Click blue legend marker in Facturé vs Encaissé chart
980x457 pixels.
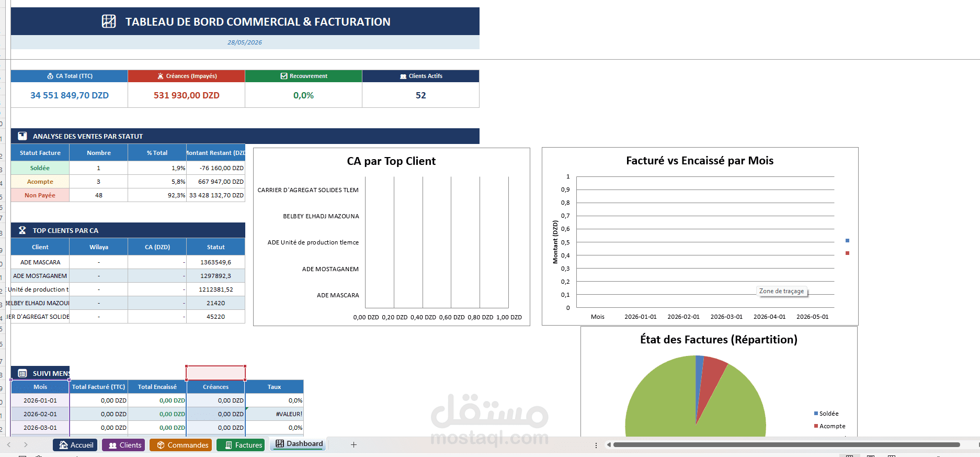coord(847,241)
